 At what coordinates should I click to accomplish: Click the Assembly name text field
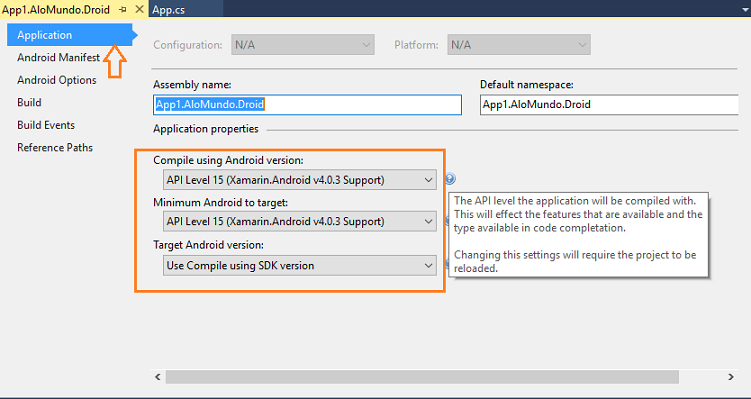pyautogui.click(x=307, y=104)
